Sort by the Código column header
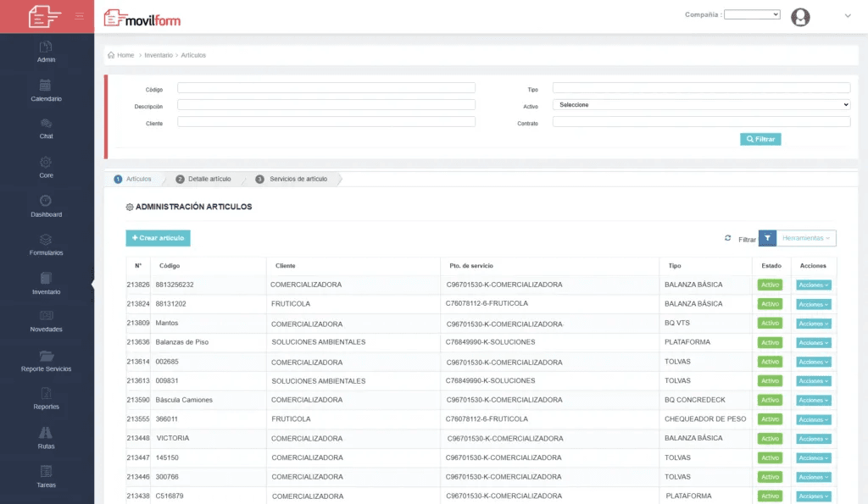Screen dimensions: 868x504 click(x=170, y=266)
